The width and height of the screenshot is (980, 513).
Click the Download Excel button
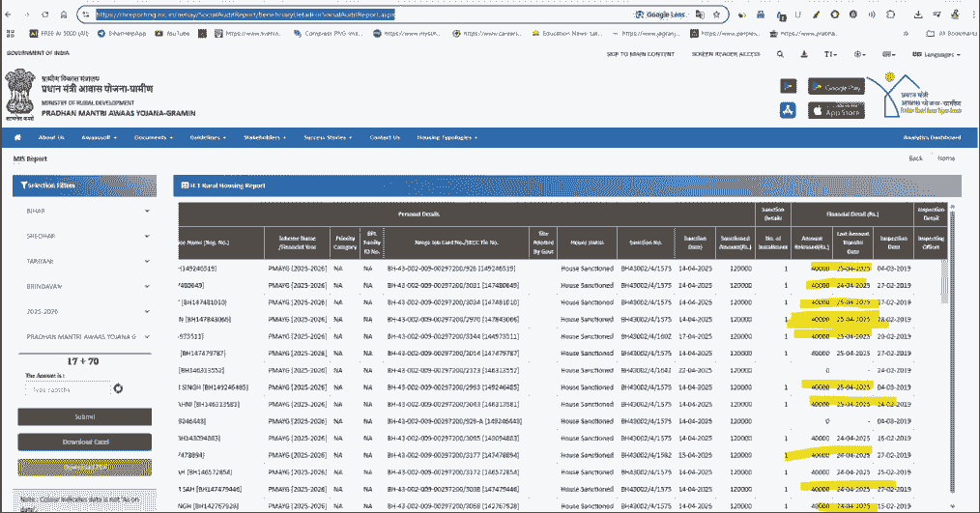(x=85, y=442)
